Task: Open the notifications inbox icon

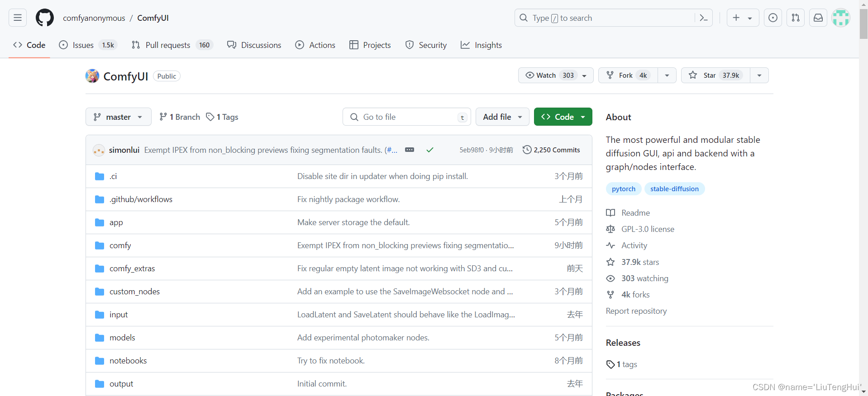Action: (818, 18)
